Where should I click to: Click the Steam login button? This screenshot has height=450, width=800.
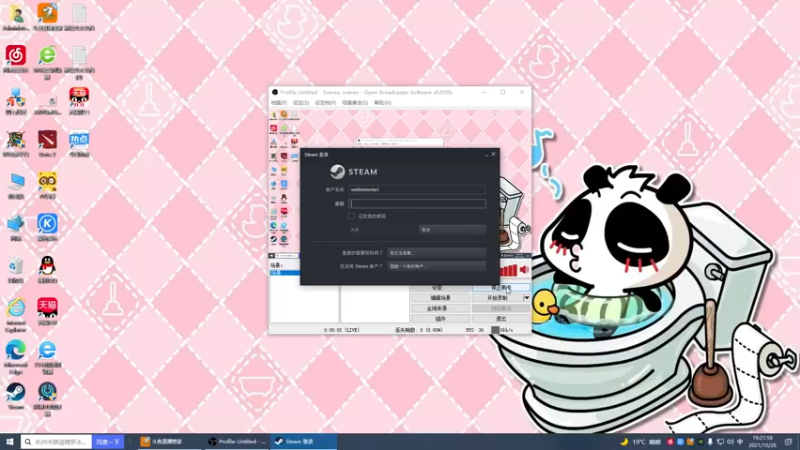pyautogui.click(x=383, y=230)
